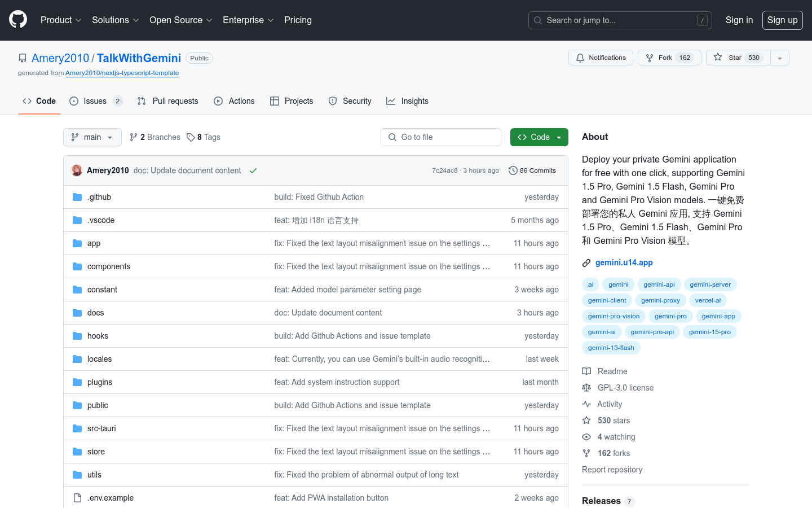812x508 pixels.
Task: Click the .env.example file icon
Action: click(x=77, y=498)
